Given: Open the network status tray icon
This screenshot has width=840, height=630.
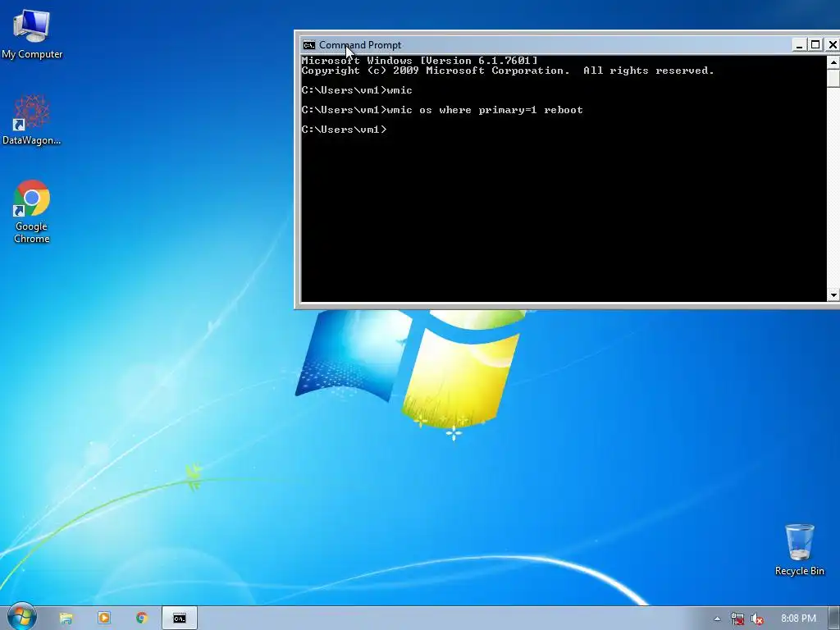Looking at the screenshot, I should point(737,619).
